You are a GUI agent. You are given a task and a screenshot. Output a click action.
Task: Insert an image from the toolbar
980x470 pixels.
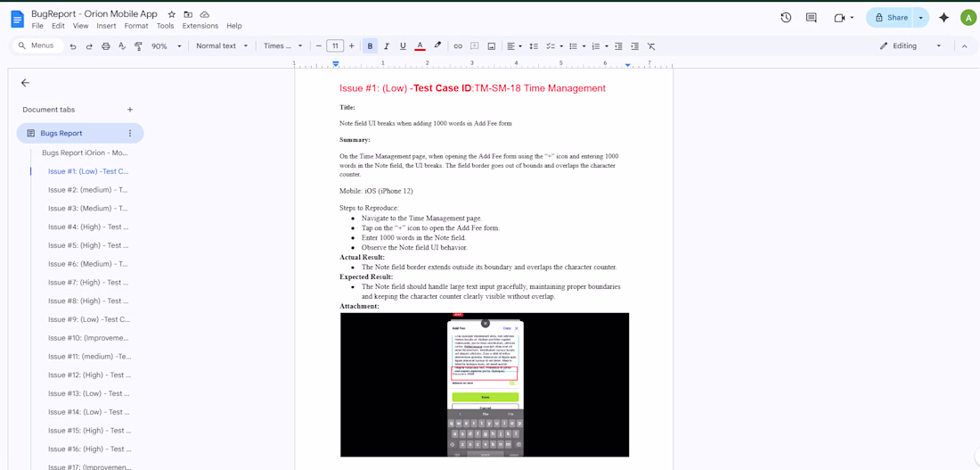pos(491,45)
